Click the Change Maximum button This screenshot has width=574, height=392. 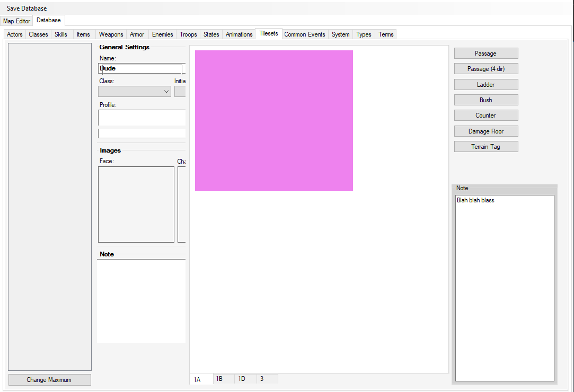coord(49,380)
